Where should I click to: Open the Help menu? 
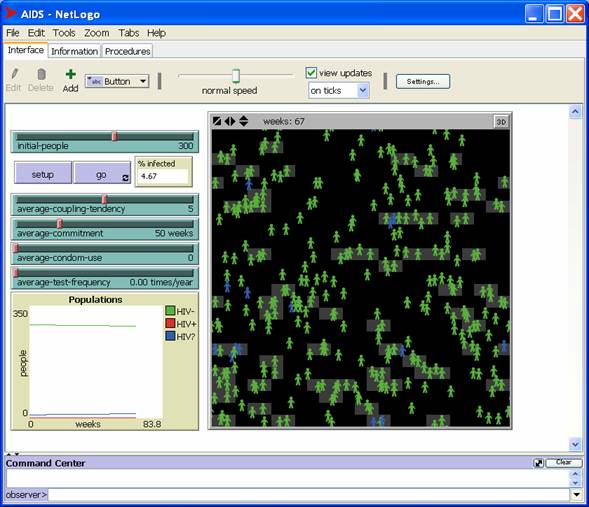[156, 33]
